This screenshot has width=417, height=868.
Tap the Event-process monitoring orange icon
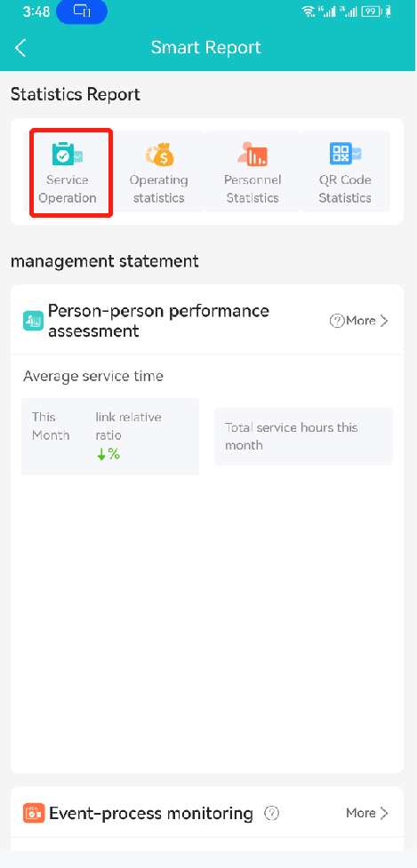pyautogui.click(x=34, y=813)
